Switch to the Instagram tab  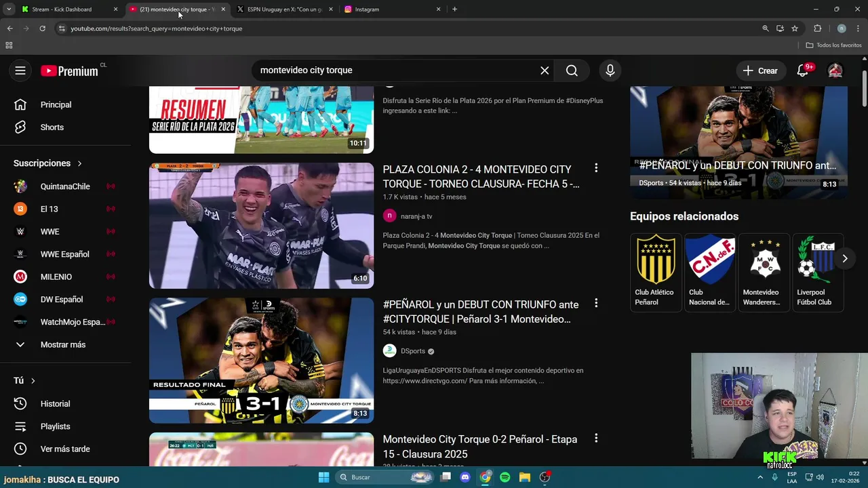(392, 9)
